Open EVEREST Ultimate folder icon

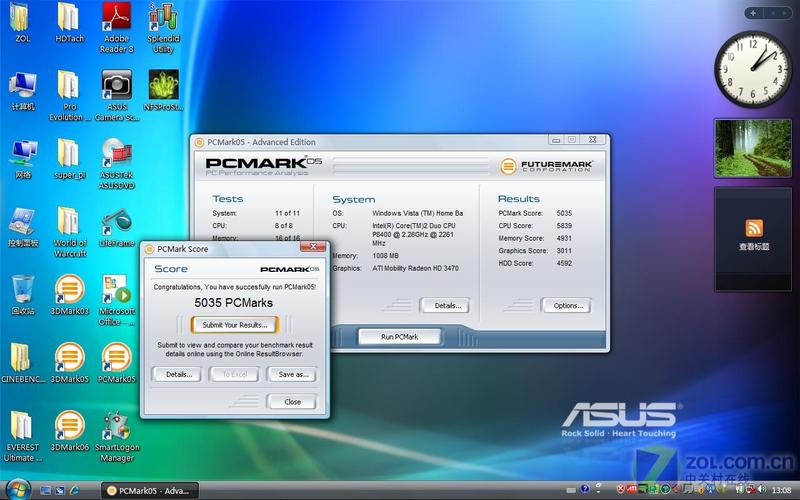pos(22,437)
